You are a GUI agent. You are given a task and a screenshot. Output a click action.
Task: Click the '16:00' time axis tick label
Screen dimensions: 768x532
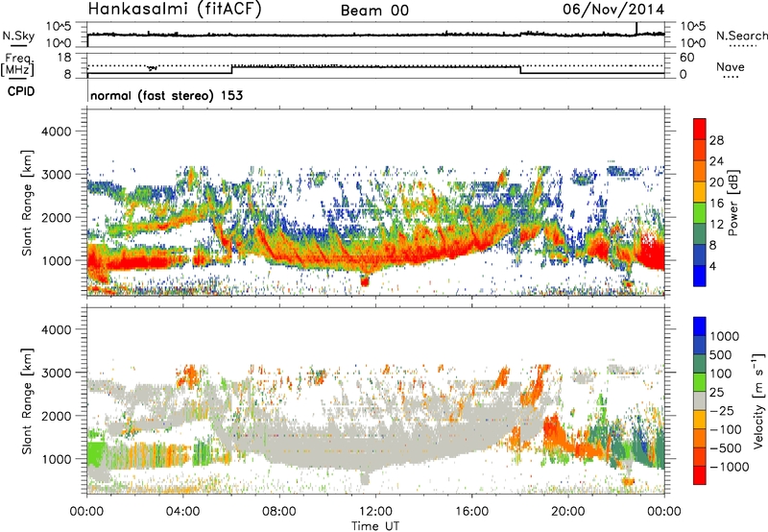point(471,512)
